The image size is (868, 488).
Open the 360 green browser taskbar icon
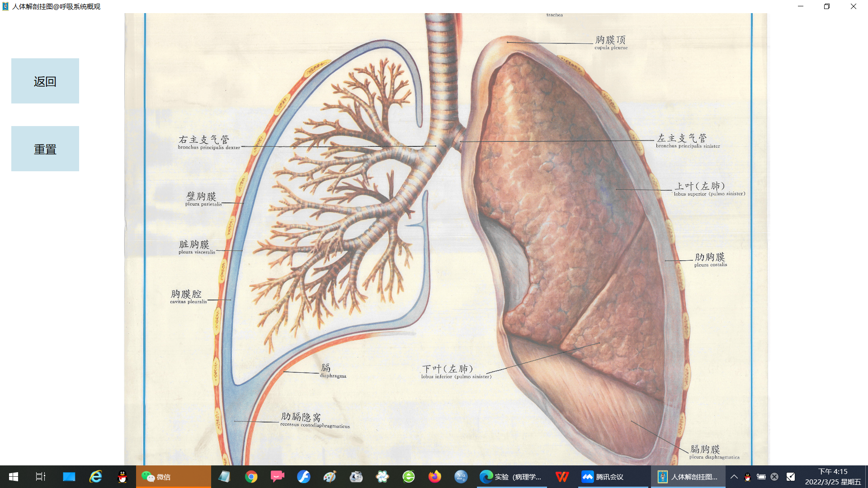click(x=408, y=477)
